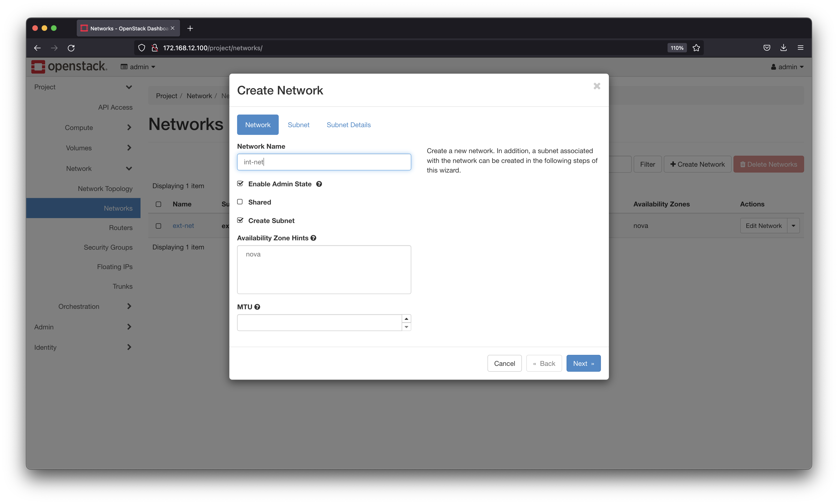Click the download icon in browser toolbar

click(x=784, y=47)
